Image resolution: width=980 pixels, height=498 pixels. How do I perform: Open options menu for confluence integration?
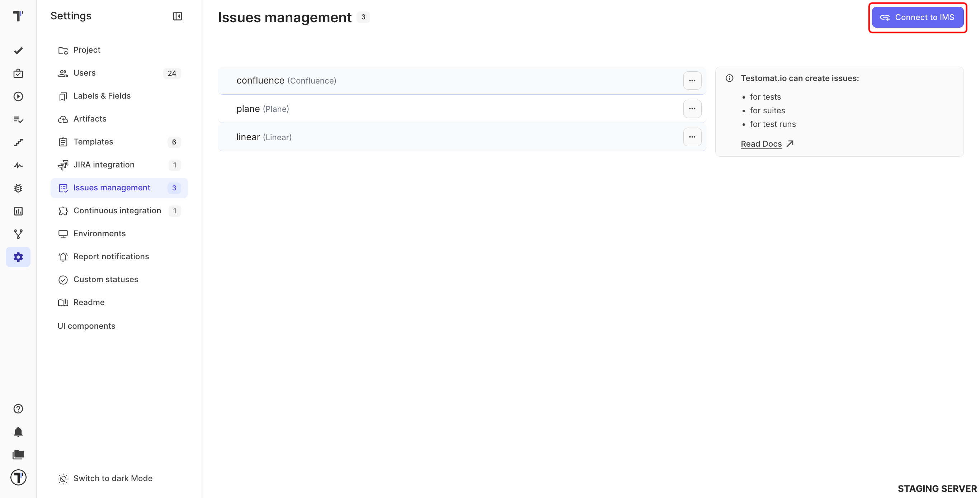coord(692,81)
